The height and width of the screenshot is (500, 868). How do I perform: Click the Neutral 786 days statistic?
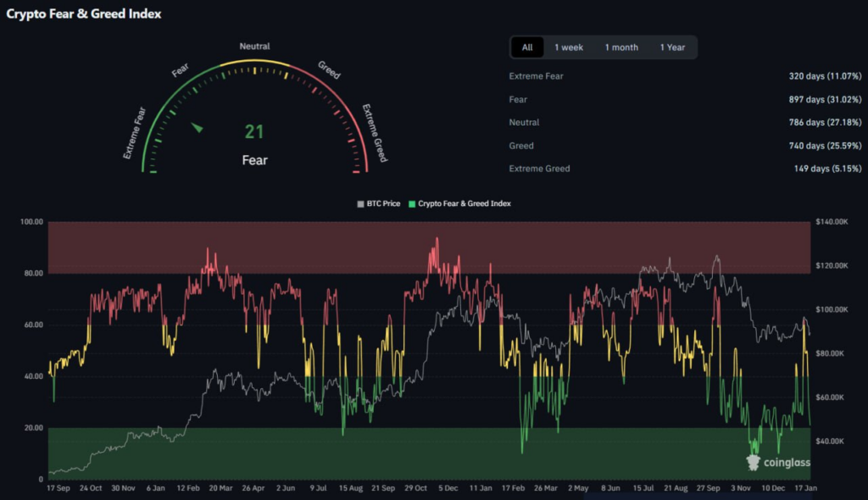tap(825, 122)
